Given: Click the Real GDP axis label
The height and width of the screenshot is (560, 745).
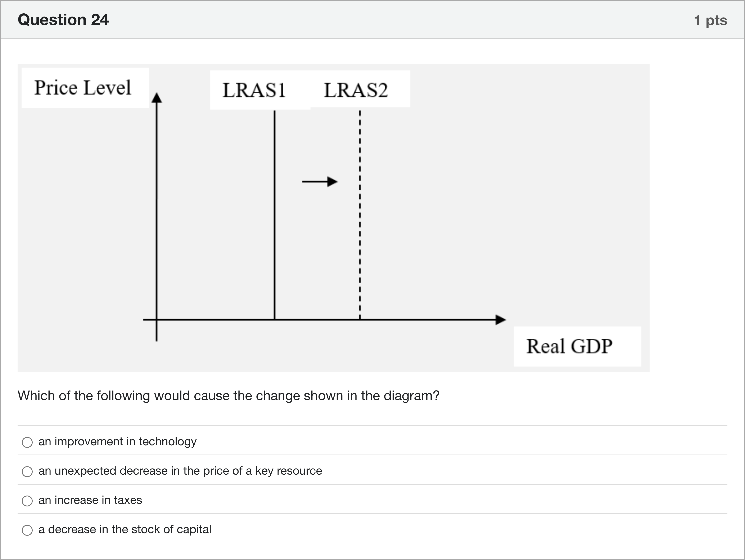Looking at the screenshot, I should 569,346.
